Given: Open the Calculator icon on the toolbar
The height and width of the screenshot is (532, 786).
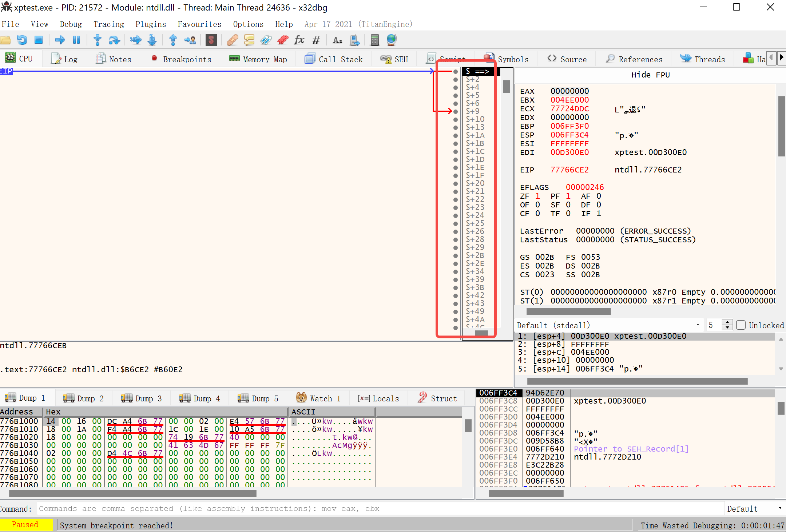Looking at the screenshot, I should coord(375,40).
